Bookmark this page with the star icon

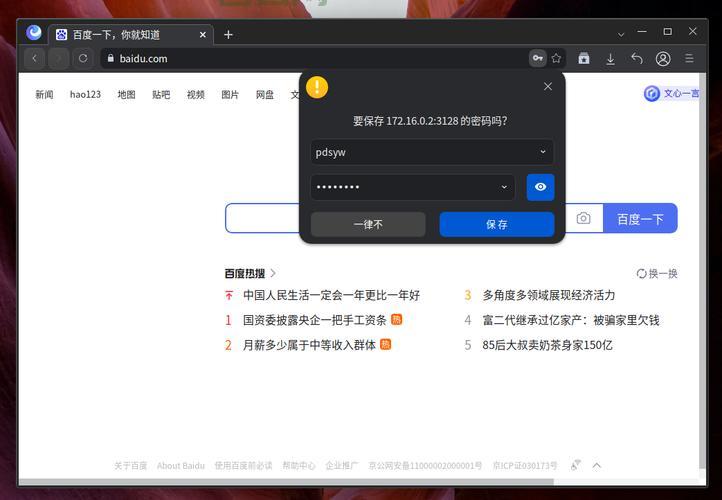point(556,58)
